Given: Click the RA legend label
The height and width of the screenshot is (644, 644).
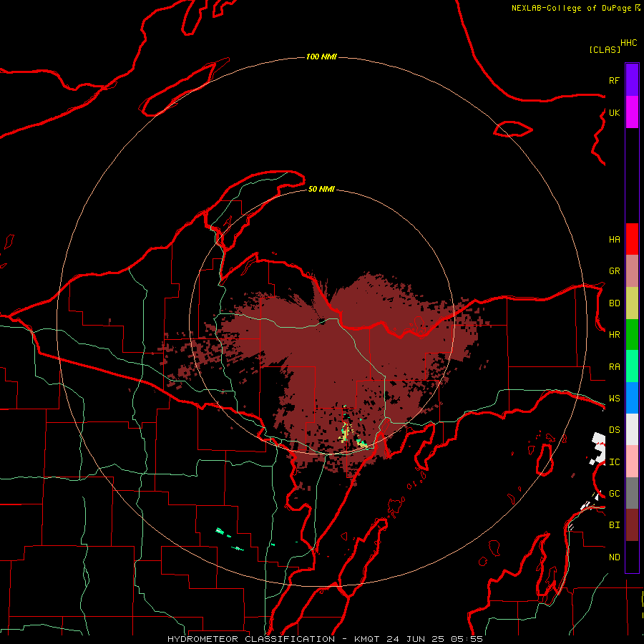Looking at the screenshot, I should pyautogui.click(x=614, y=367).
